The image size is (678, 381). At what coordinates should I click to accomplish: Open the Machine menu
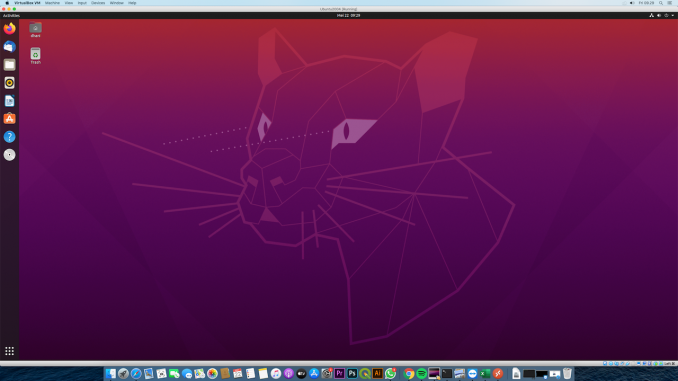[52, 3]
